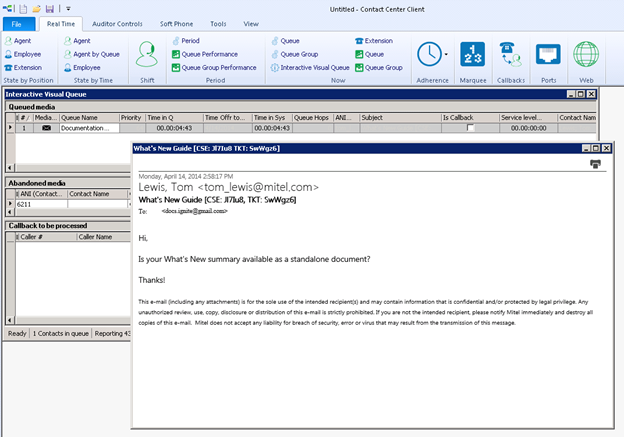Switch to the Real Time tab
The image size is (624, 437).
[x=60, y=24]
